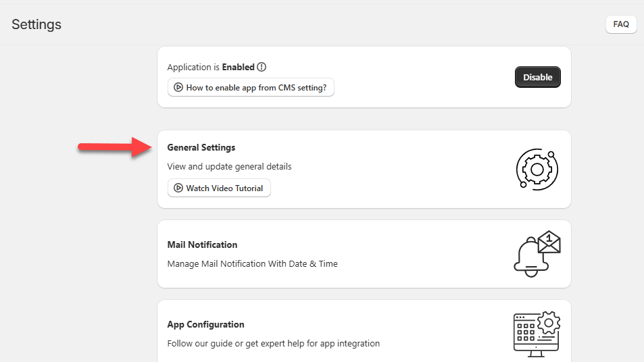
Task: Click the monitor-gear App Configuration icon
Action: coord(537,333)
